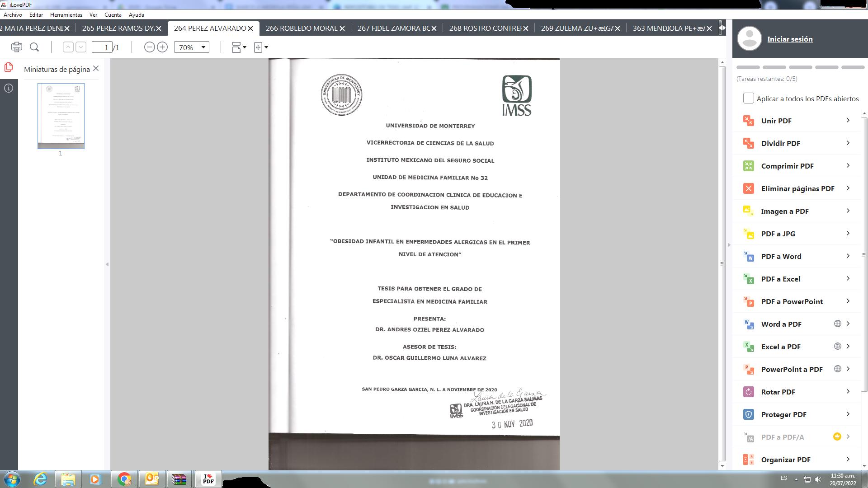Click the Unir PDF icon
Viewport: 868px width, 488px height.
pyautogui.click(x=749, y=121)
